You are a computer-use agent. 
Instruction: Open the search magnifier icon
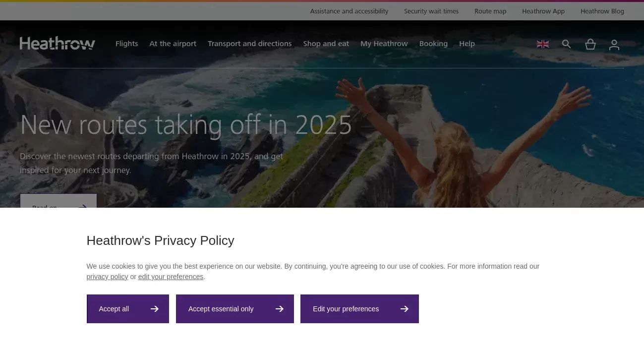click(567, 44)
